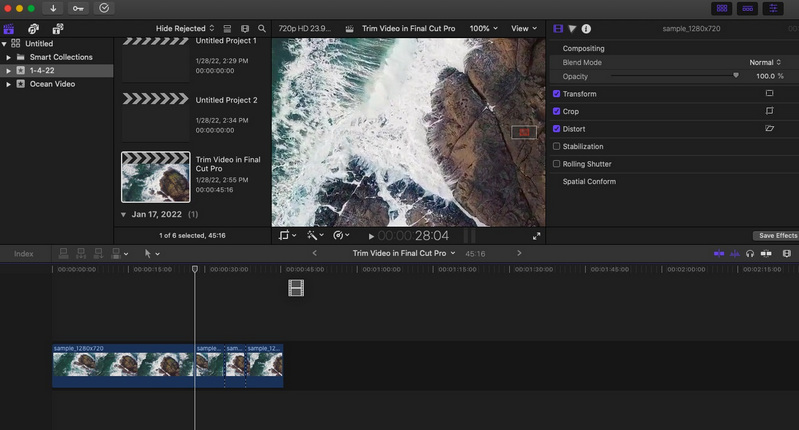
Task: Click the timeline ruler at 00:01:00:00
Action: pyautogui.click(x=381, y=269)
